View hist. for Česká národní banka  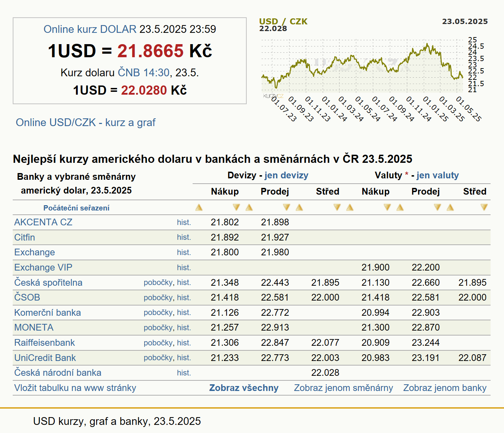tap(184, 373)
